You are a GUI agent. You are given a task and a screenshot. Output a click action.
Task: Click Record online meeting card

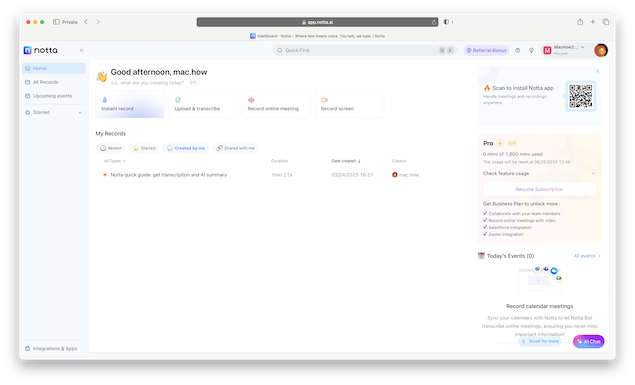[276, 104]
